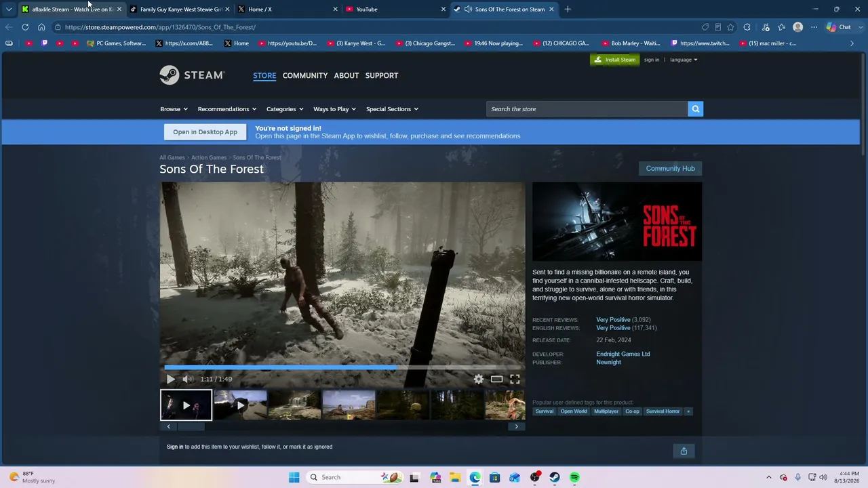The height and width of the screenshot is (488, 868).
Task: Click the 'Survival Horror' tag
Action: [663, 411]
